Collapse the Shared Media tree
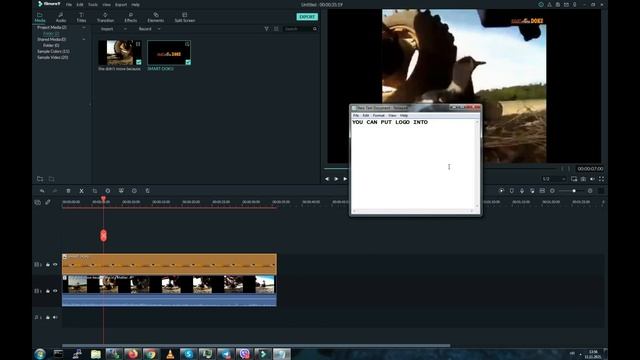Screen dimensions: 640x360 tap(84, 40)
